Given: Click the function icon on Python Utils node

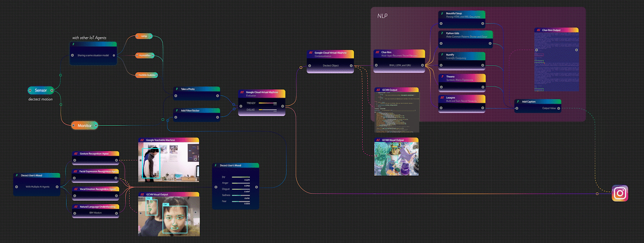Looking at the screenshot, I should pos(442,33).
